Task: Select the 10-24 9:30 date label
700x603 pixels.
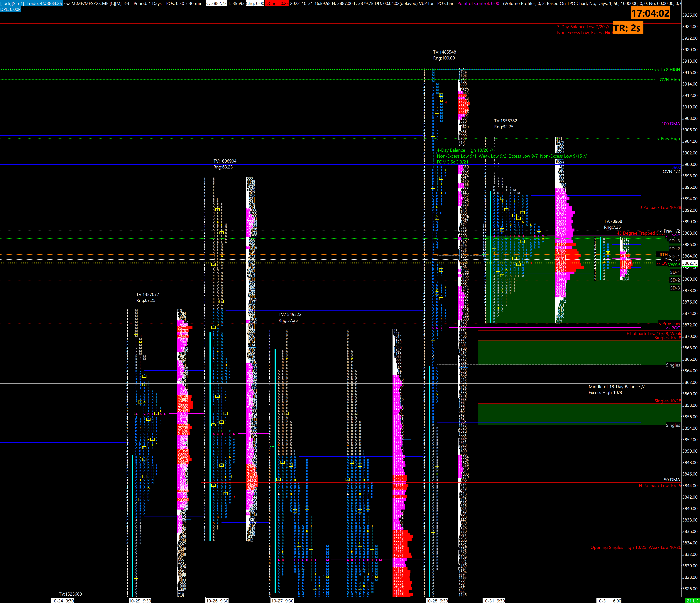Action: click(x=62, y=600)
